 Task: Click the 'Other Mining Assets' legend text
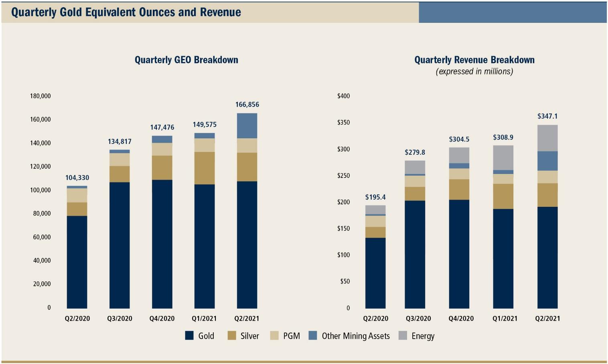(x=356, y=336)
